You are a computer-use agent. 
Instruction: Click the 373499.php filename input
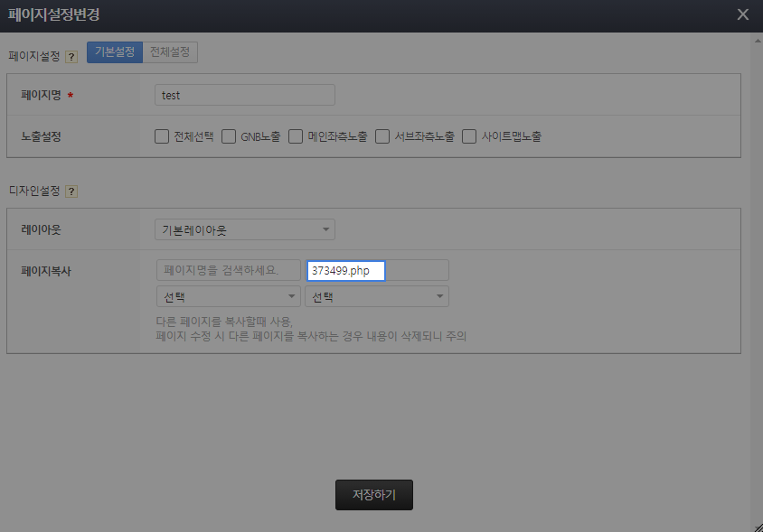point(346,271)
